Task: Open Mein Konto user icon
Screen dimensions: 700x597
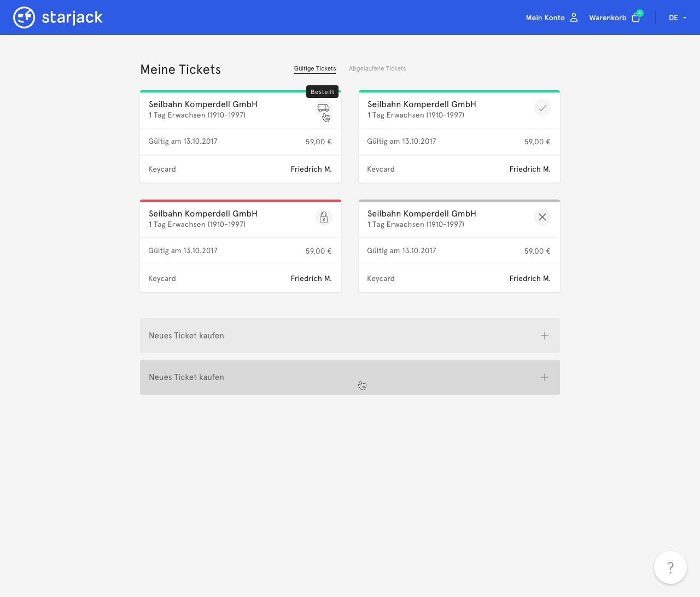Action: click(x=574, y=17)
